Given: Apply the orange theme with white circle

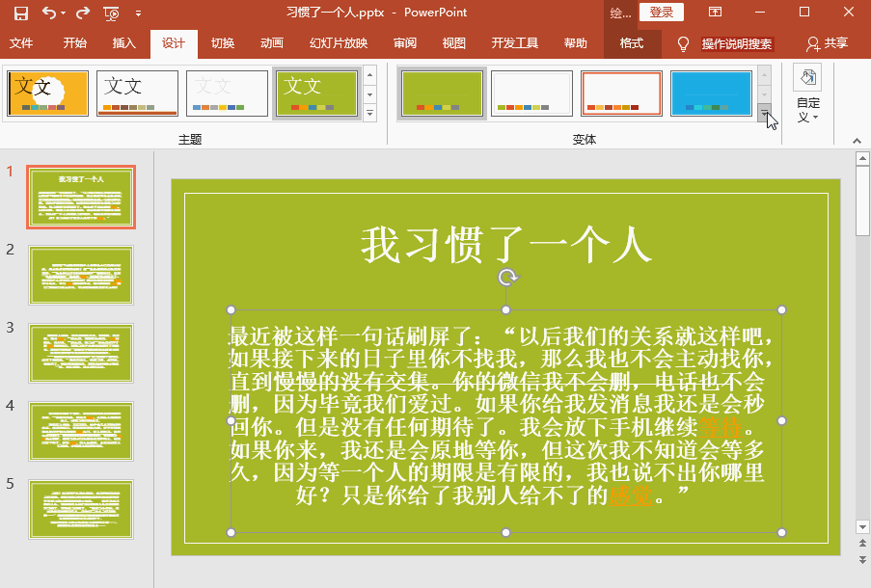Looking at the screenshot, I should click(48, 93).
